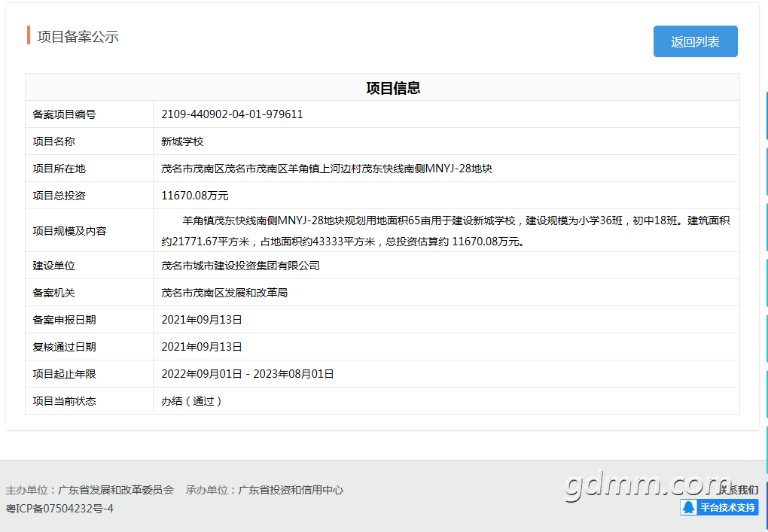Click date range 2022年09月01日 - 2023年08月01日

pos(248,375)
